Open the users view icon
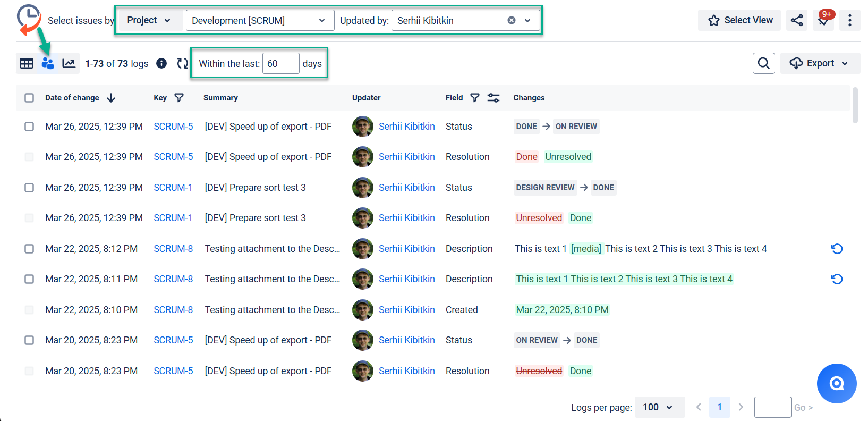This screenshot has width=868, height=421. coord(48,63)
